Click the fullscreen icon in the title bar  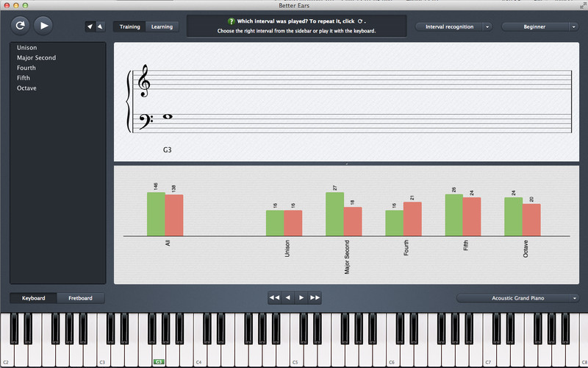point(583,6)
